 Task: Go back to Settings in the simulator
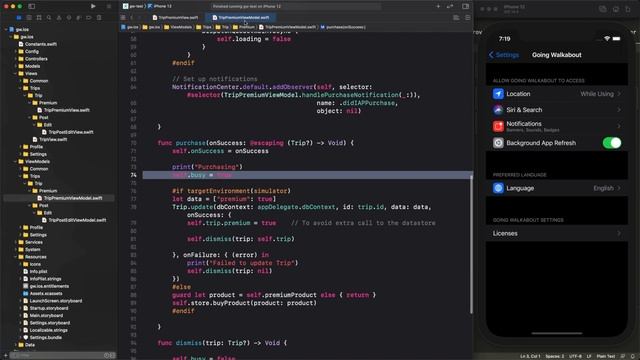504,55
